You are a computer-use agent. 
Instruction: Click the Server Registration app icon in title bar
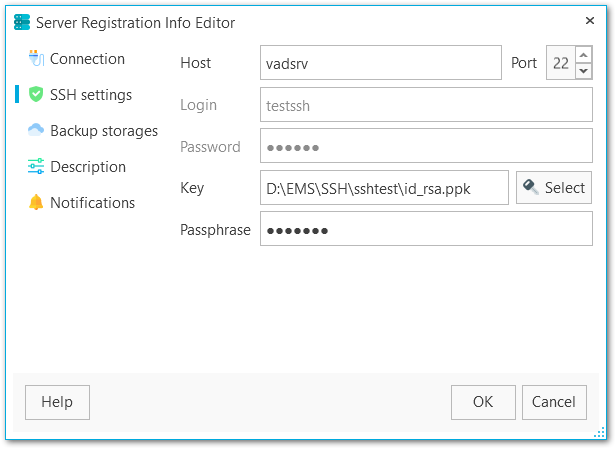pos(20,22)
